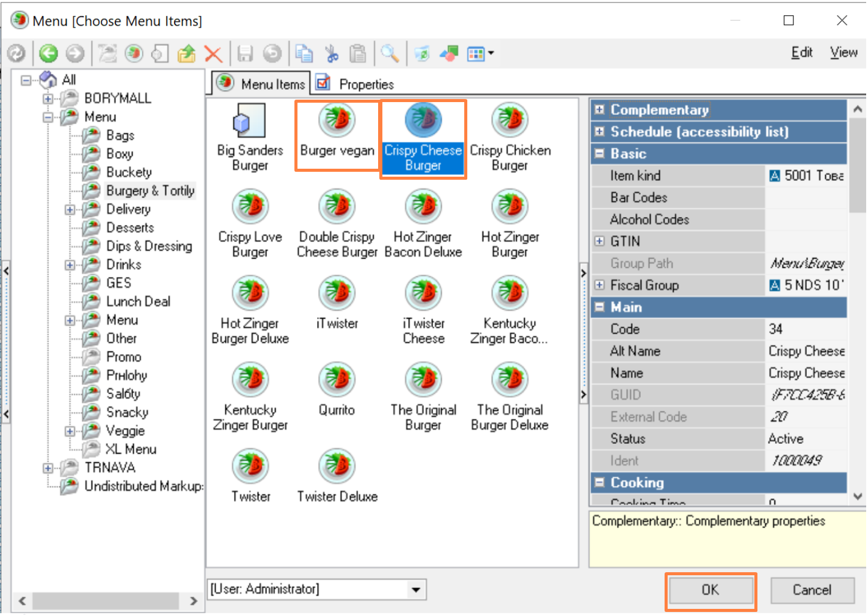Expand the BORYMALL tree node
The height and width of the screenshot is (615, 868).
click(48, 98)
